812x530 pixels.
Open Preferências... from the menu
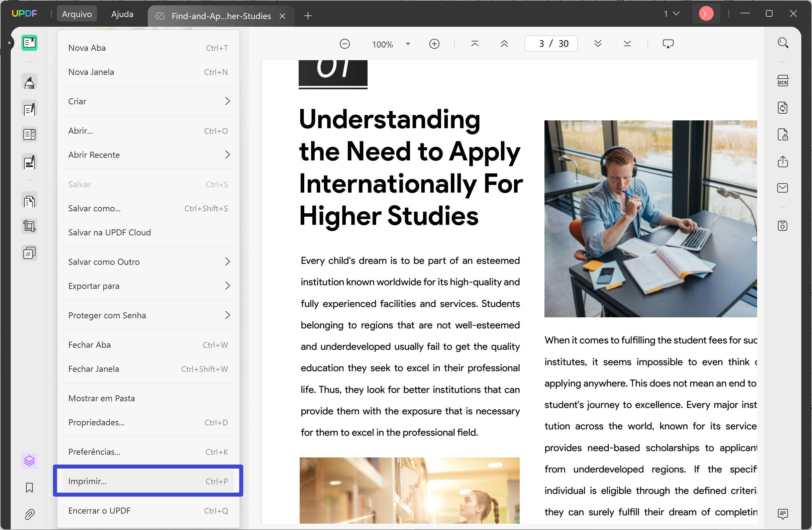pos(149,452)
